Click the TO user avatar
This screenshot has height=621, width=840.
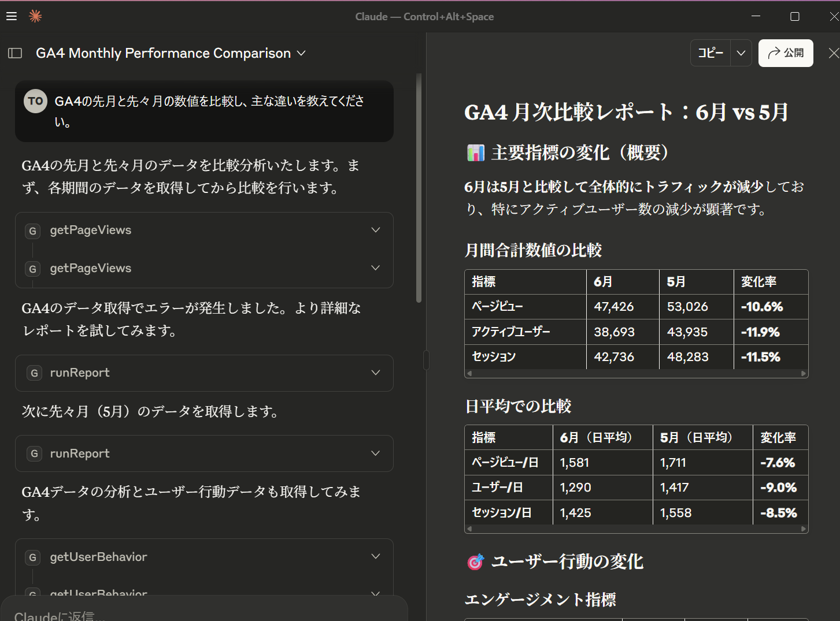(x=35, y=101)
